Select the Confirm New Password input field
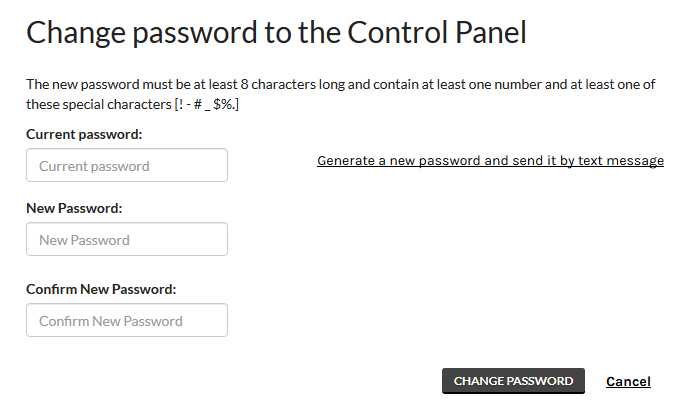691x402 pixels. click(127, 321)
